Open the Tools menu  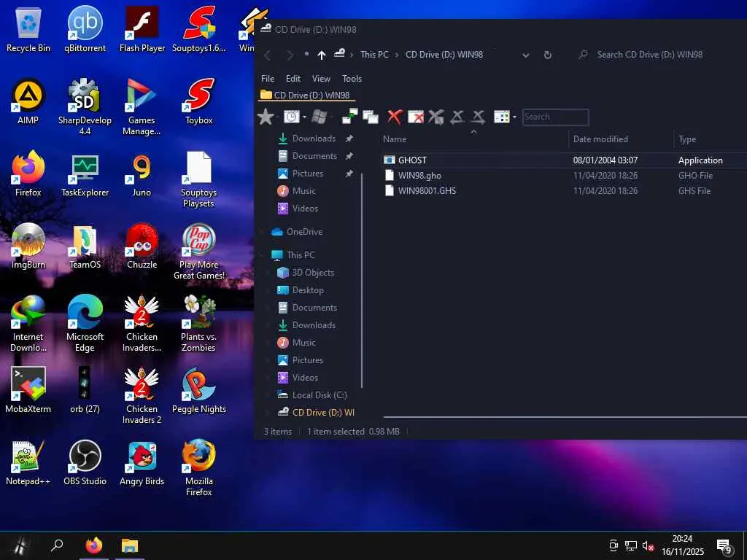click(x=352, y=79)
